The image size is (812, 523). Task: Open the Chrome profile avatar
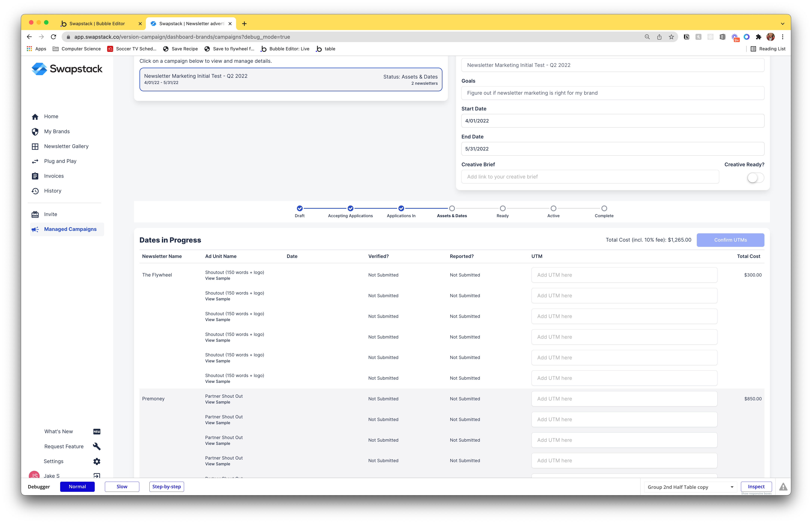click(770, 37)
